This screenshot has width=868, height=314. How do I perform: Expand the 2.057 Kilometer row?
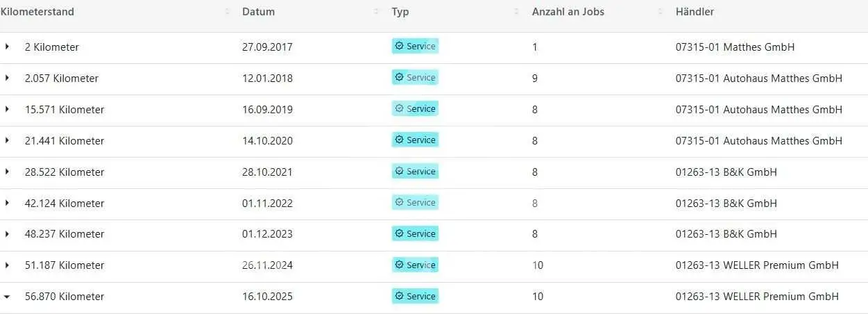(x=7, y=78)
